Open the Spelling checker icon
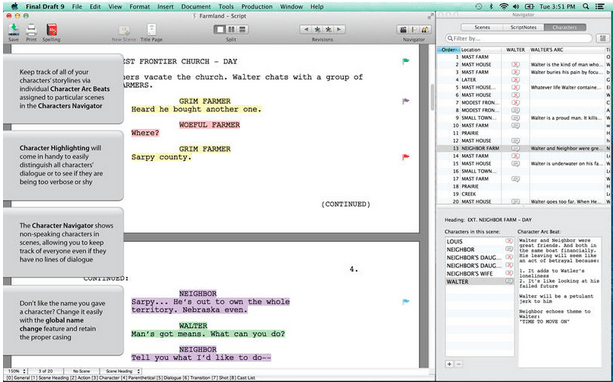This screenshot has width=613, height=382. [52, 30]
